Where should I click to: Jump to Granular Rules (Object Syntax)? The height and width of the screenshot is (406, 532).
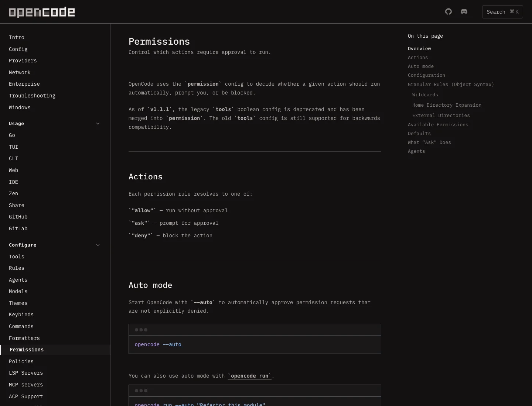pos(451,84)
